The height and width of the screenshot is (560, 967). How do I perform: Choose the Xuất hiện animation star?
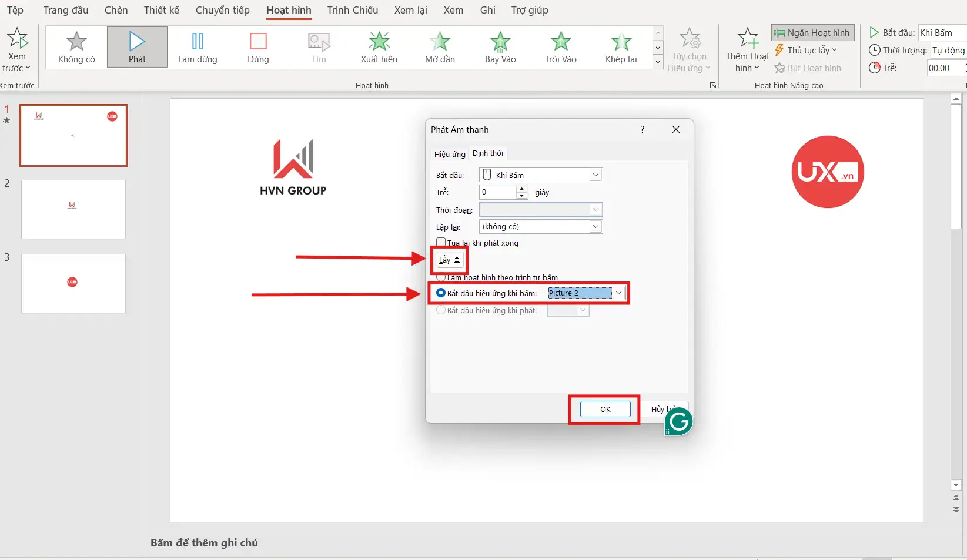(x=379, y=47)
